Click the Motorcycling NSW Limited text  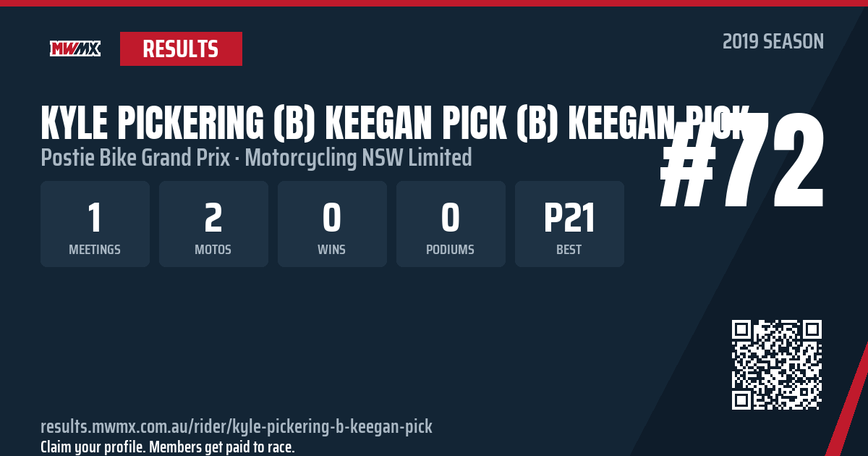359,157
